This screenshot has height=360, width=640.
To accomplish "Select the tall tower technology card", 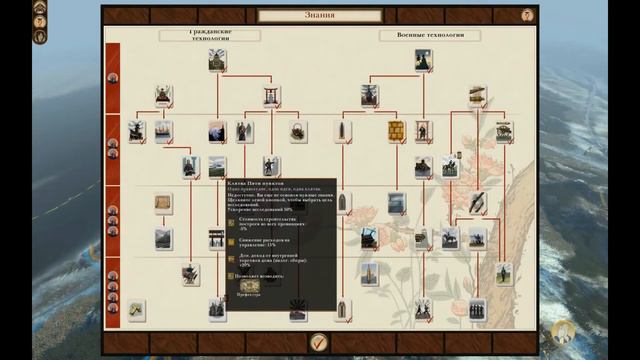I will tap(369, 274).
